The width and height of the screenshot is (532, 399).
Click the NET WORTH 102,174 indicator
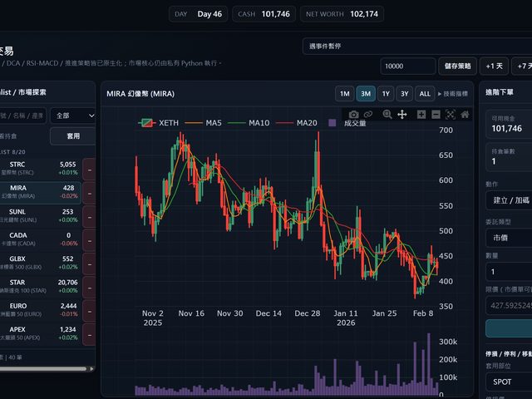pyautogui.click(x=342, y=14)
